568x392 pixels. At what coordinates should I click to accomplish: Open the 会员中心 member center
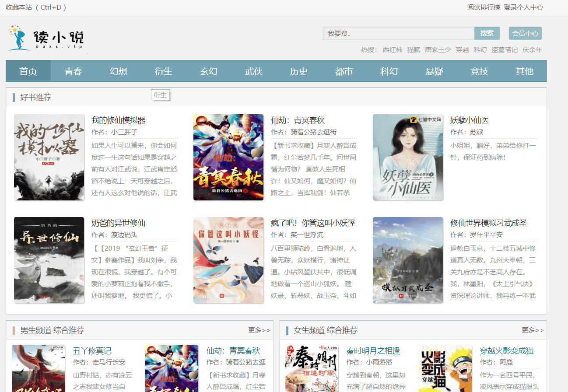[x=525, y=33]
